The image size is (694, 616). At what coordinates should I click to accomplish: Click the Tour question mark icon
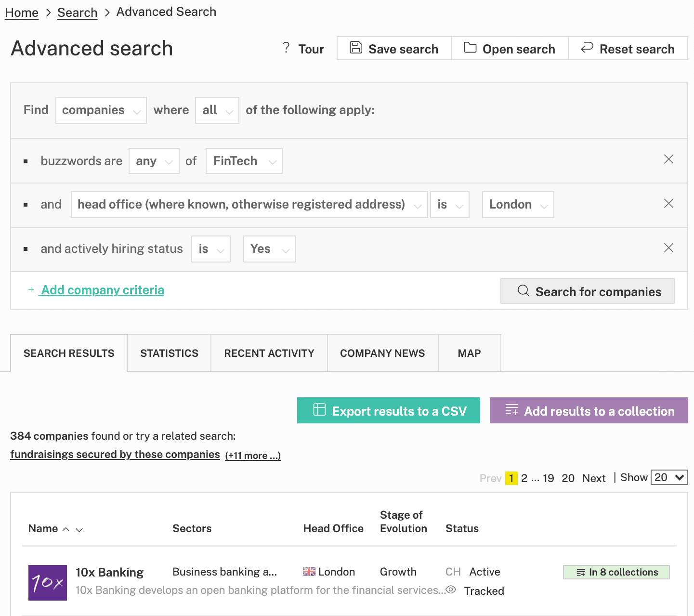[286, 48]
